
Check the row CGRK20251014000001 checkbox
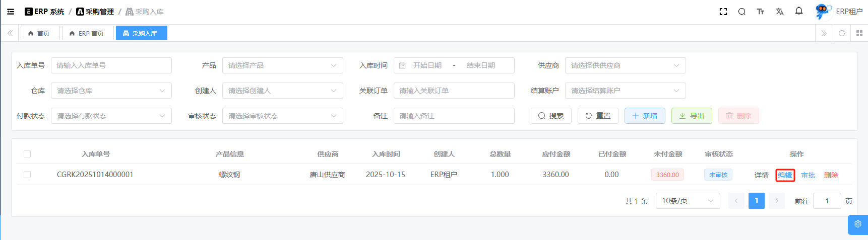click(x=27, y=175)
